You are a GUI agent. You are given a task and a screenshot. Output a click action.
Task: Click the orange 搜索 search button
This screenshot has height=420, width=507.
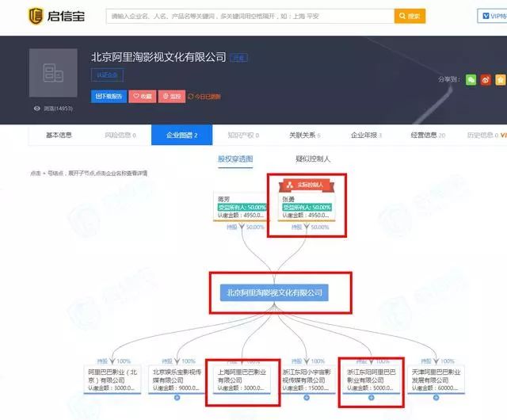[410, 16]
